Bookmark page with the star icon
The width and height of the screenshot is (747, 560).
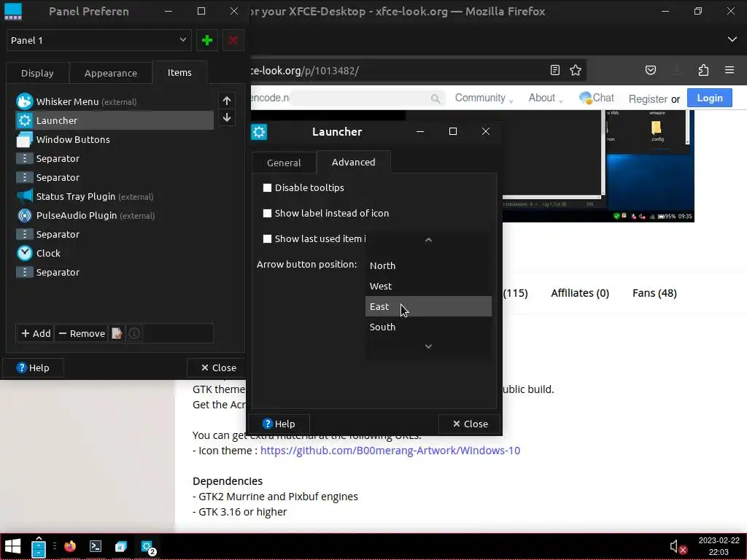click(576, 71)
